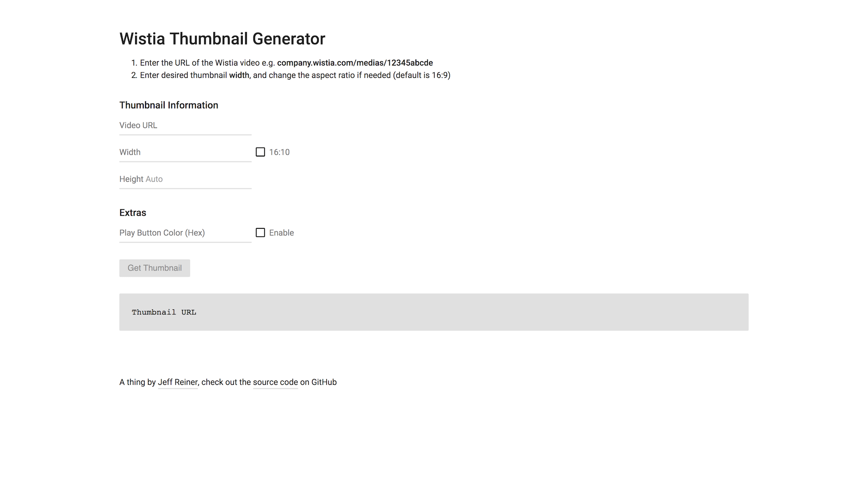Uncheck the Enable checkbox next to color field

coord(260,232)
